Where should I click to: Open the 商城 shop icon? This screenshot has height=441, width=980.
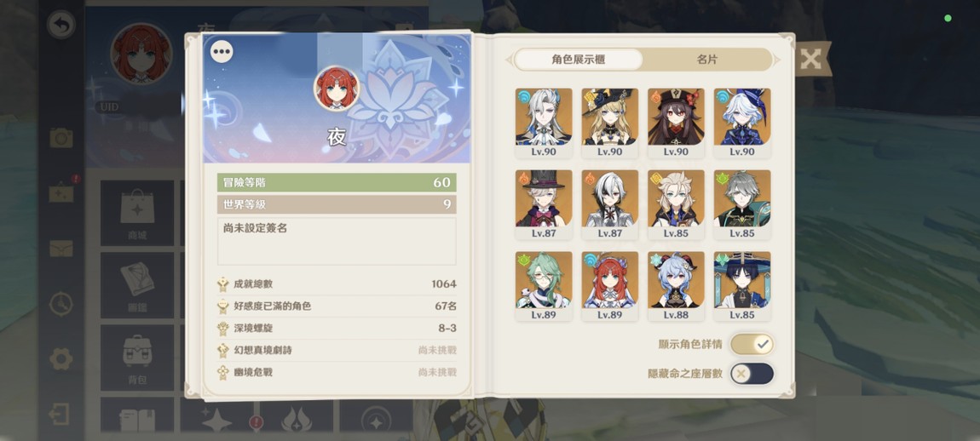pyautogui.click(x=137, y=214)
